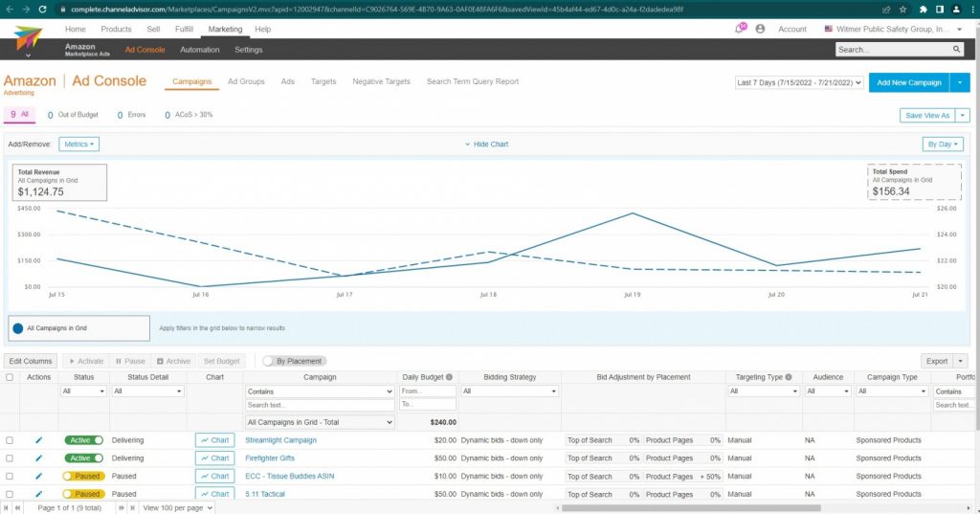Screen dimensions: 980x514
Task: Open the Status filter dropdown
Action: pyautogui.click(x=84, y=391)
